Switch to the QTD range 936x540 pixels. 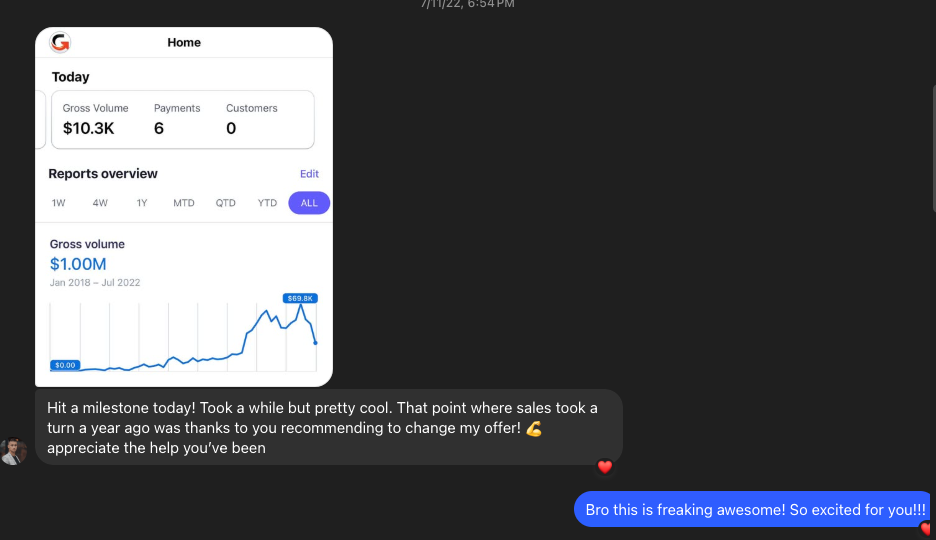pyautogui.click(x=226, y=203)
